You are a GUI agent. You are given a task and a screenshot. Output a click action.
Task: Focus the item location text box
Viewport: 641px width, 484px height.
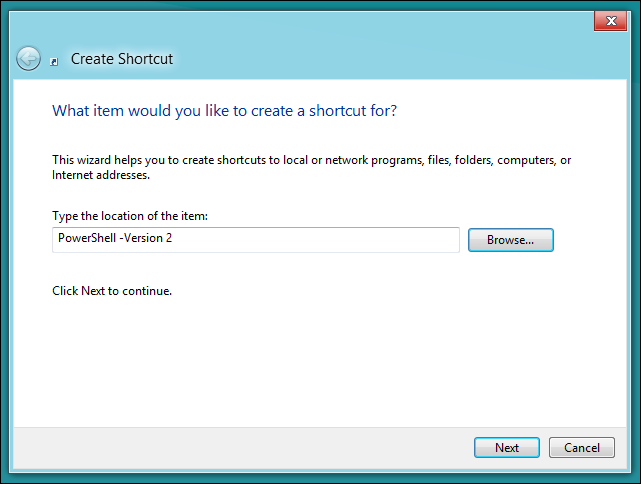tap(255, 240)
